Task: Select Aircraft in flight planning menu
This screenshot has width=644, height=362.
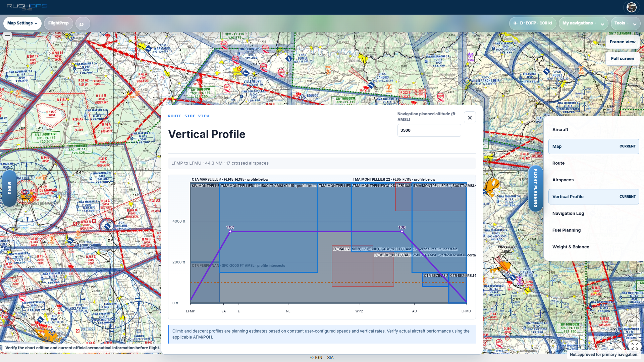Action: 594,130
